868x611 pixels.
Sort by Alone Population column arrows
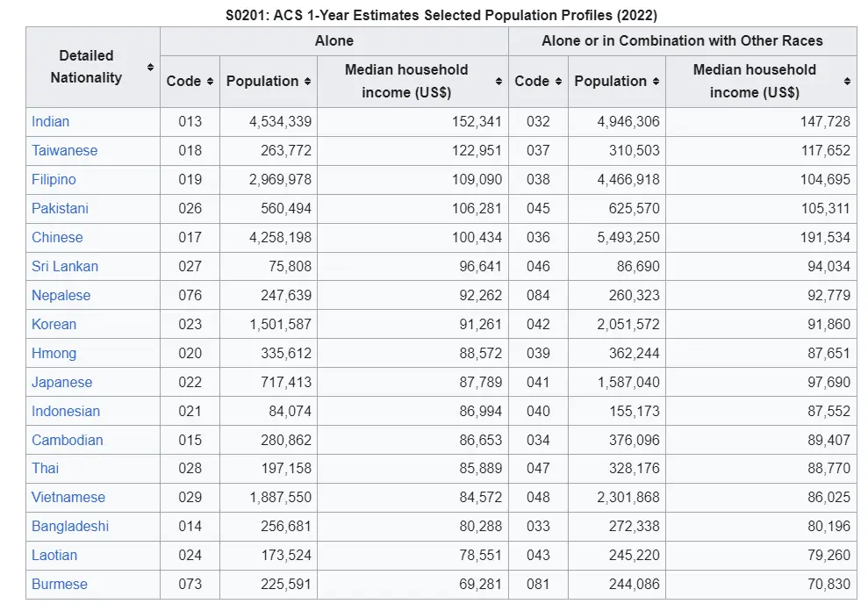(307, 81)
